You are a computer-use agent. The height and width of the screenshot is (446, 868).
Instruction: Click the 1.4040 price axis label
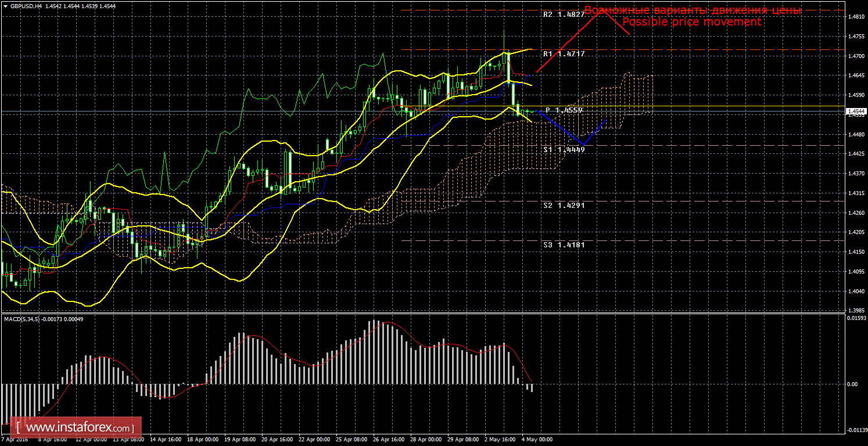pyautogui.click(x=856, y=292)
